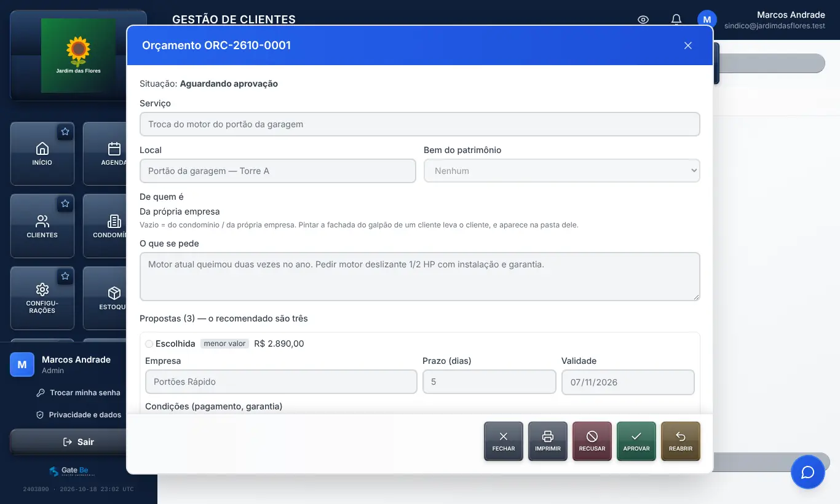The image size is (840, 504).
Task: Click the O que se pede text area
Action: [420, 277]
